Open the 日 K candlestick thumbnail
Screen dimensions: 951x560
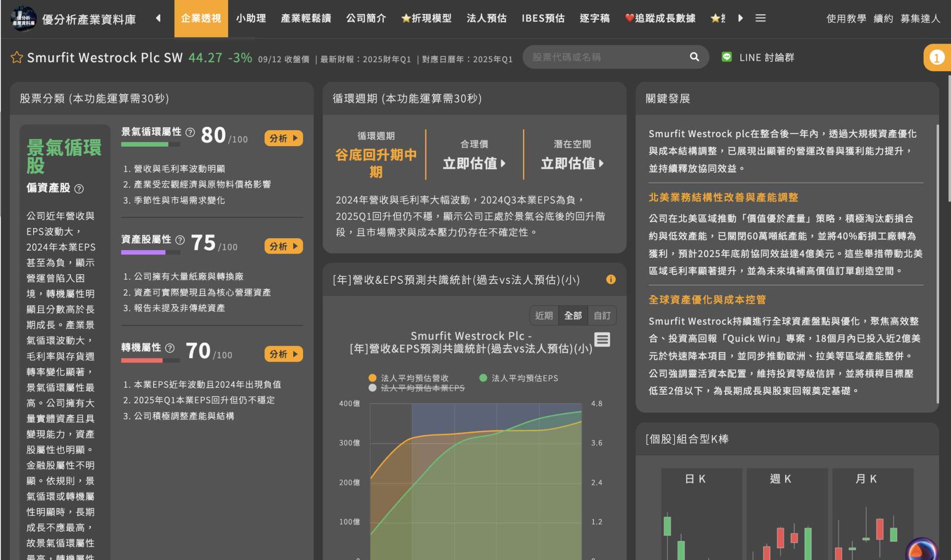tap(701, 514)
